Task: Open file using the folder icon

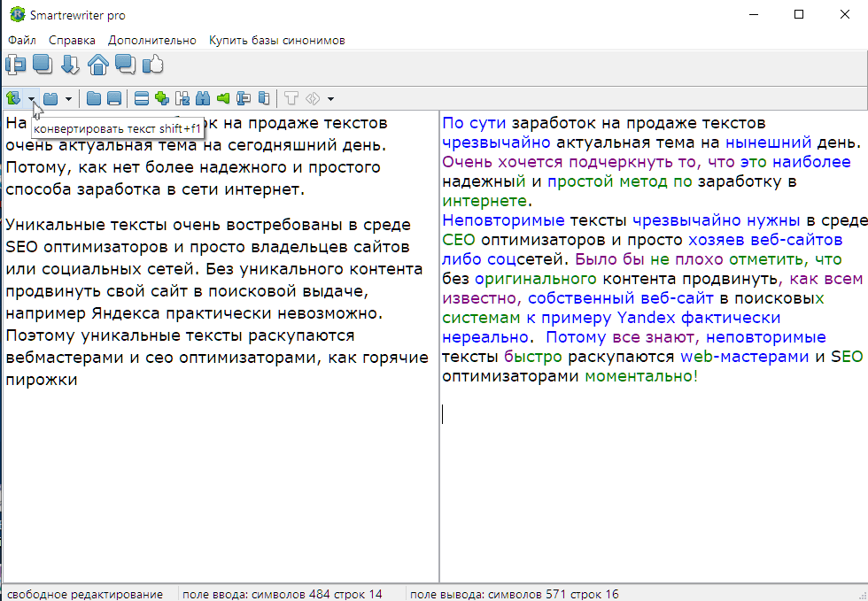Action: (94, 99)
